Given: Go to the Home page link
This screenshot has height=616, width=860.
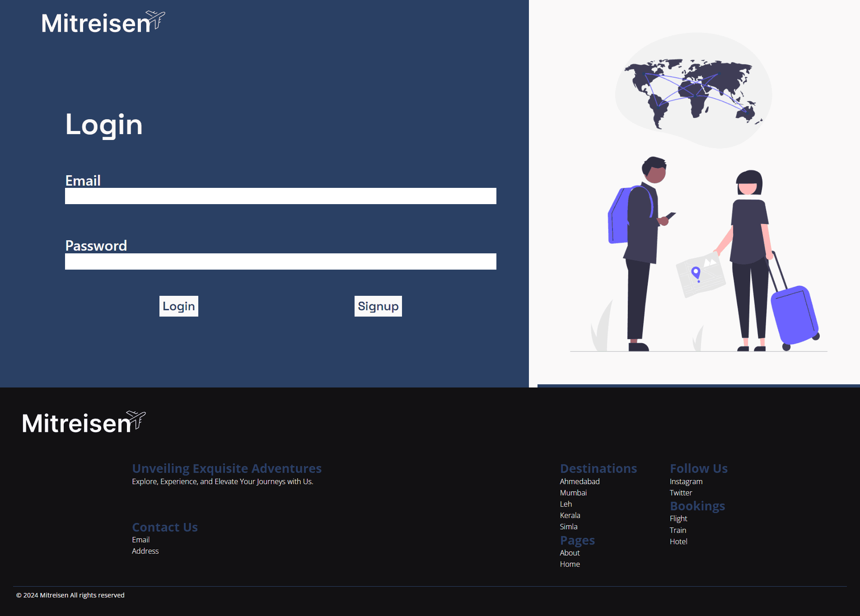Looking at the screenshot, I should (570, 564).
